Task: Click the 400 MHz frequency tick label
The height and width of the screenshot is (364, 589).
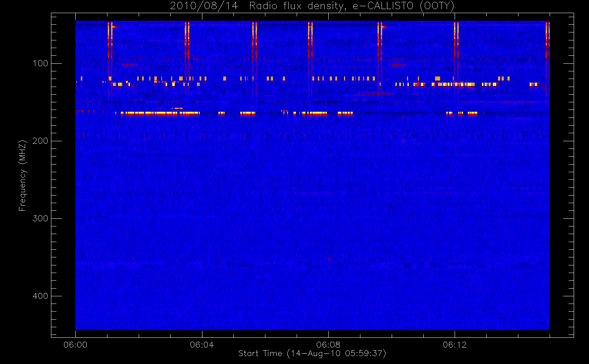Action: click(x=40, y=296)
